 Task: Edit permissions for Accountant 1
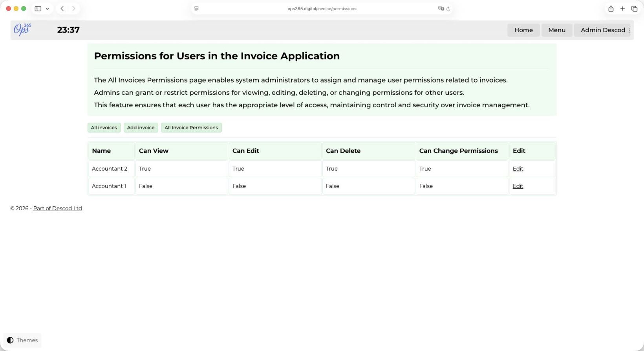pos(518,186)
